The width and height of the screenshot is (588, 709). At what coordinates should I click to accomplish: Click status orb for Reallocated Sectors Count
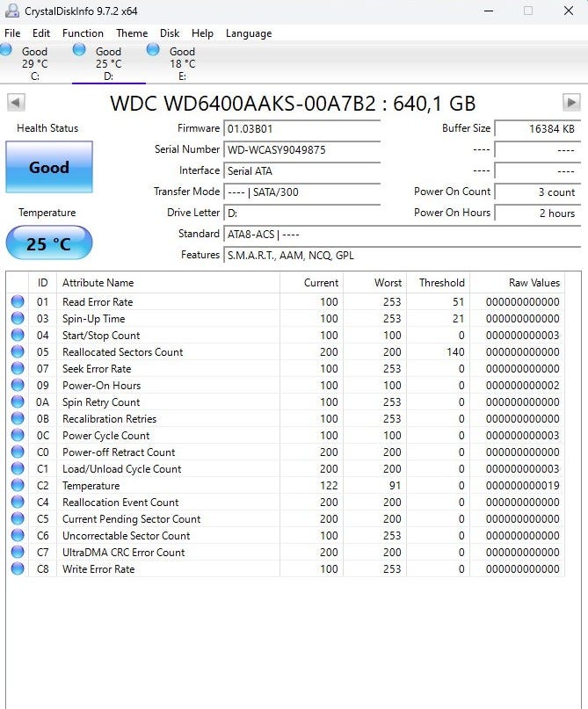pos(18,351)
